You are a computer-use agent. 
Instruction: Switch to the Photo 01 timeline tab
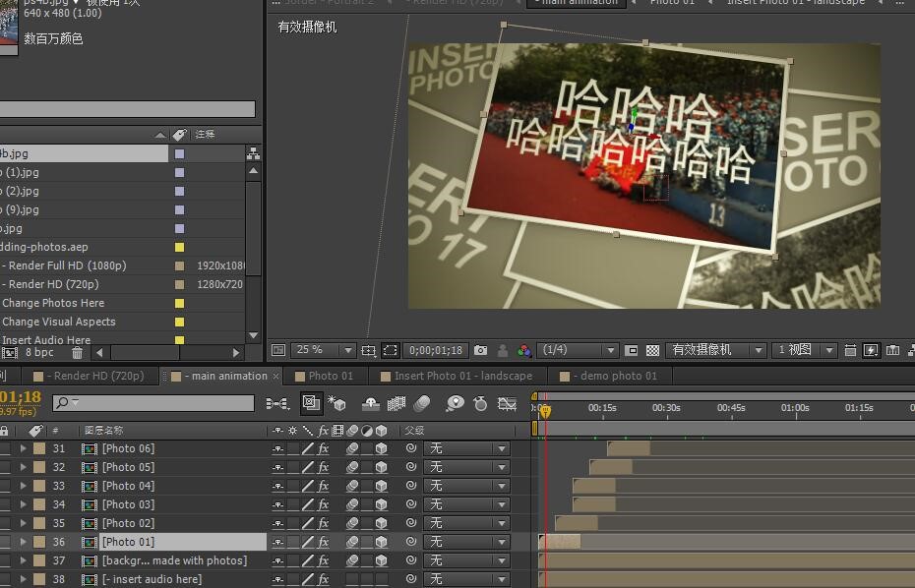331,377
